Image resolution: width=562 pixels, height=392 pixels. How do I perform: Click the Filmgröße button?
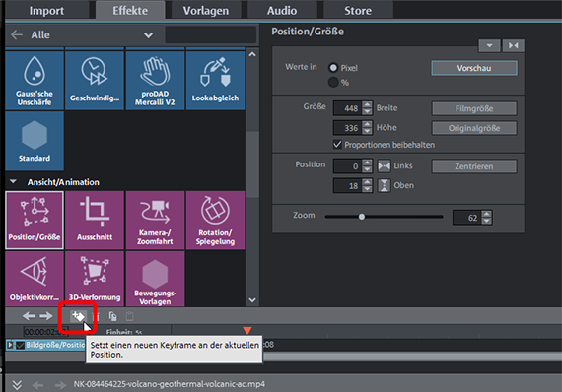coord(474,108)
